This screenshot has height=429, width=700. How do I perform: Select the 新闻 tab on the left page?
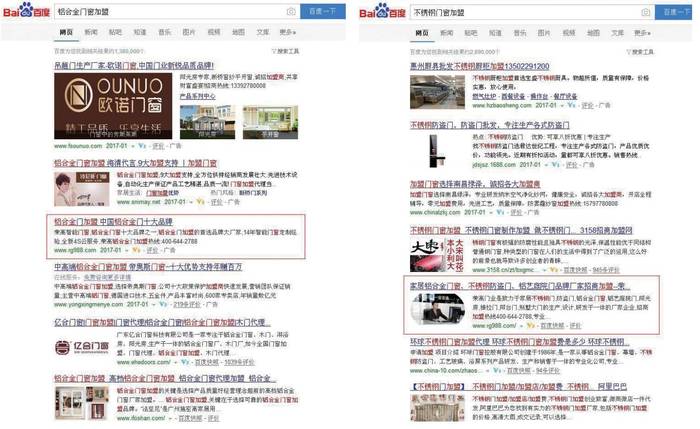91,32
